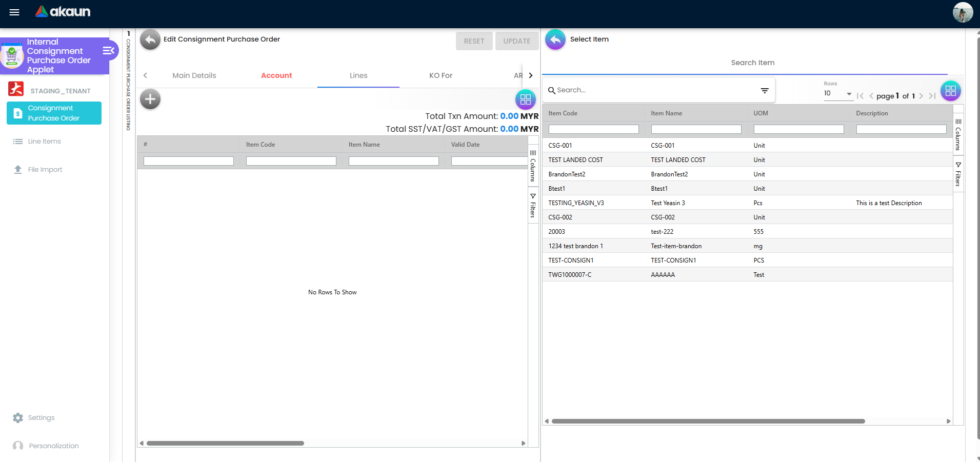
Task: Select the TWG1000007-C item row
Action: pyautogui.click(x=748, y=275)
